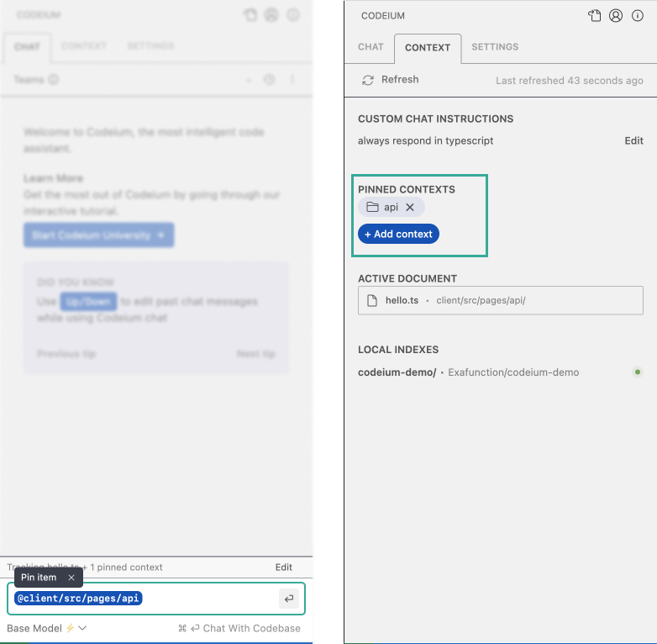Click the green index status dot for codeium-demo
Image resolution: width=657 pixels, height=644 pixels.
[638, 372]
